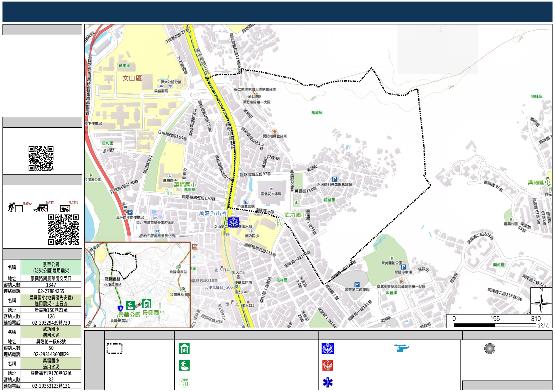The image size is (555, 392).
Task: Click the blue star-of-life medical icon in the legend
Action: (328, 382)
